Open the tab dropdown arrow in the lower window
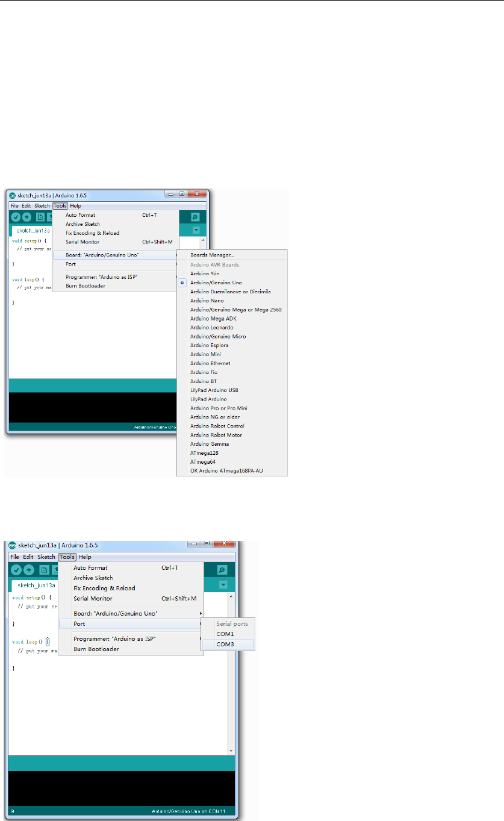Screen dimensions: 504x821 223,585
